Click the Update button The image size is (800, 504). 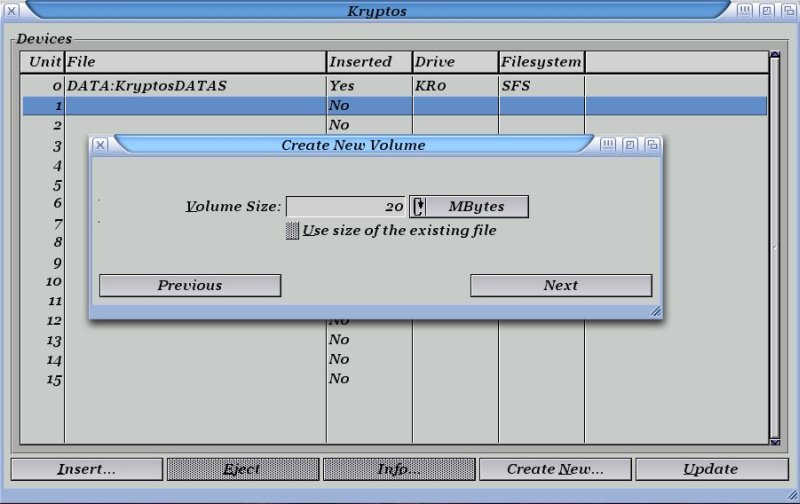712,469
